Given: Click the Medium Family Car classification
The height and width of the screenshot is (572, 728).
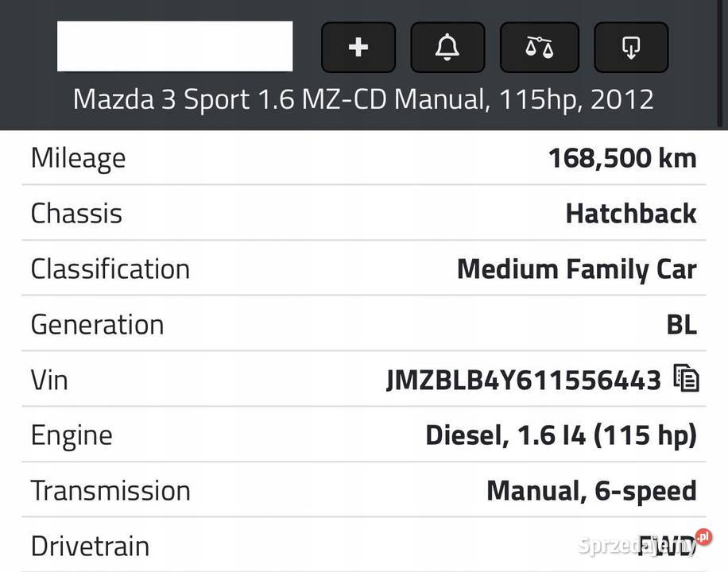Looking at the screenshot, I should (x=577, y=269).
